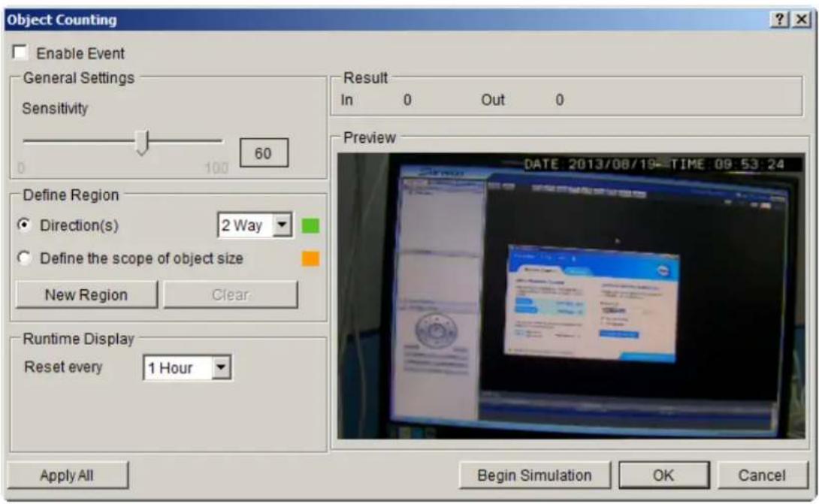
Task: Close the Object Counting dialog
Action: [x=801, y=20]
